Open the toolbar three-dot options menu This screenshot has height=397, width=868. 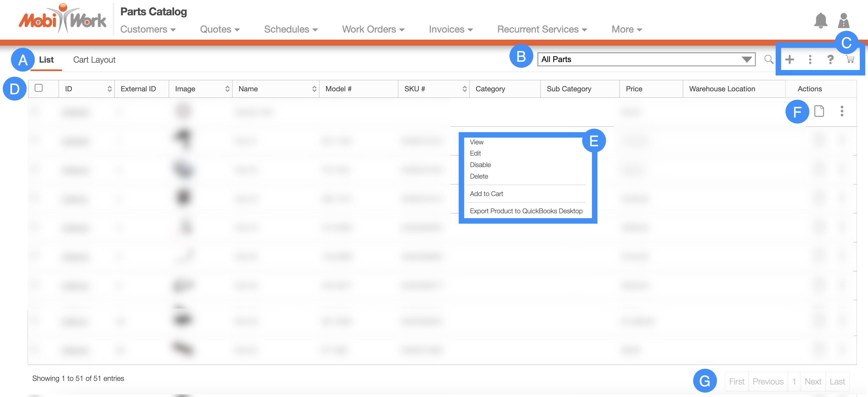(x=810, y=60)
